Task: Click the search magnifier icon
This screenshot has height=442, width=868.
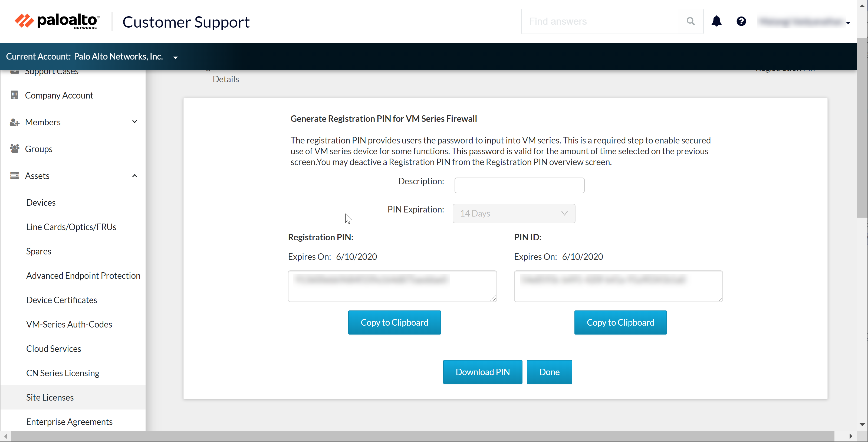Action: (691, 21)
